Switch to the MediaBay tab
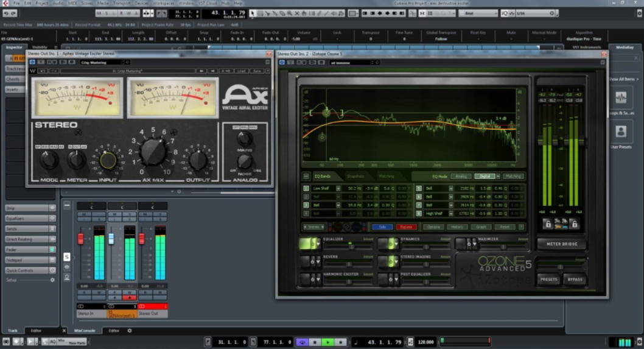The width and height of the screenshot is (644, 349). (625, 48)
